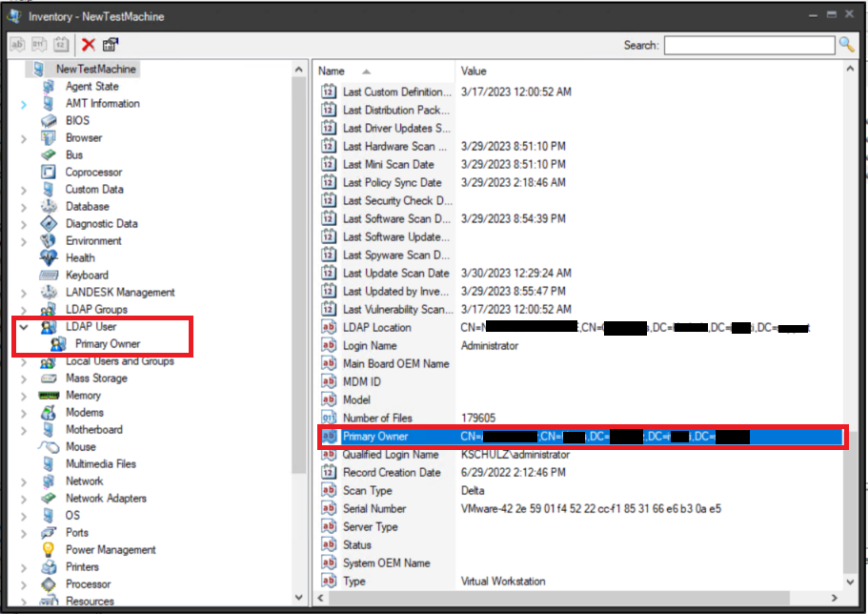Expand the AMT Information tree node

23,103
